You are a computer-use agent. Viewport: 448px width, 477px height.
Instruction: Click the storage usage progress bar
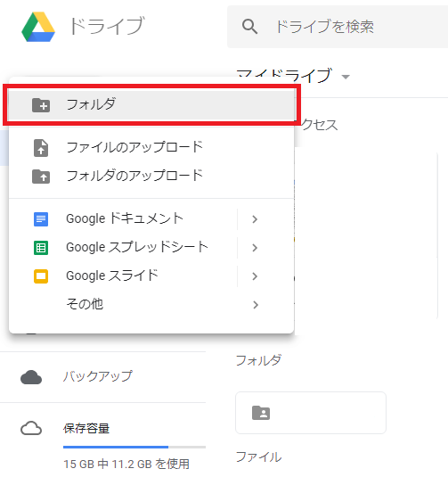click(134, 447)
